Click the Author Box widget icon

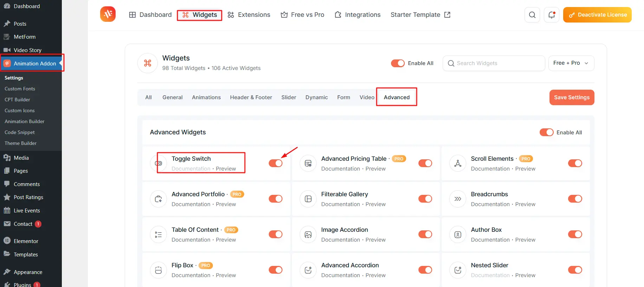[458, 234]
